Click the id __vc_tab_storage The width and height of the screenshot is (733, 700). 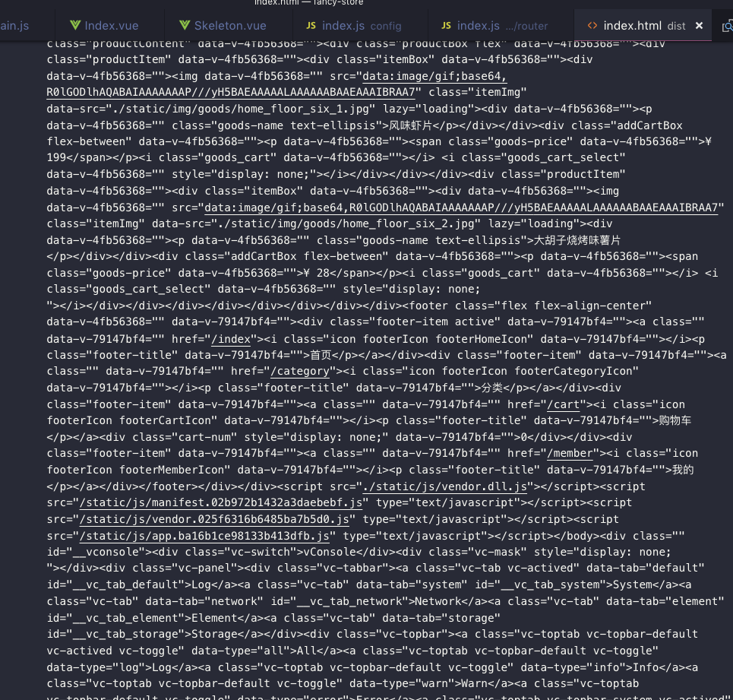point(125,634)
